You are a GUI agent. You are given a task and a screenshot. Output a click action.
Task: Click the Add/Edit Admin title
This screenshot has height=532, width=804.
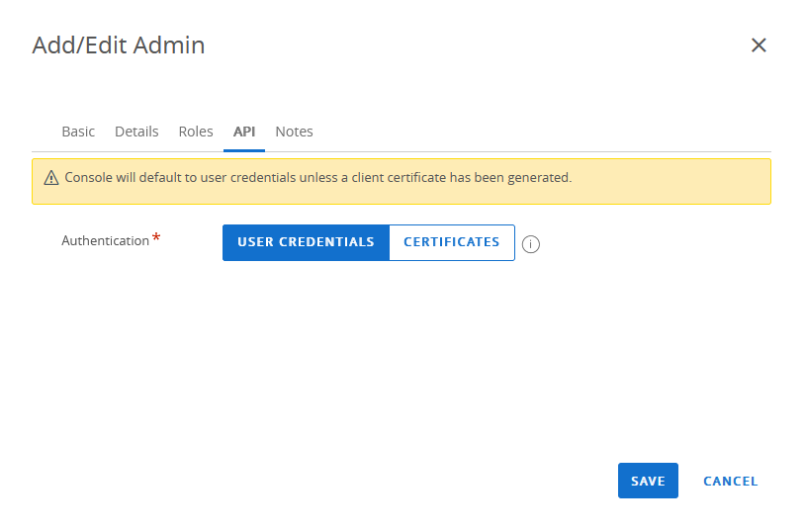click(x=119, y=45)
